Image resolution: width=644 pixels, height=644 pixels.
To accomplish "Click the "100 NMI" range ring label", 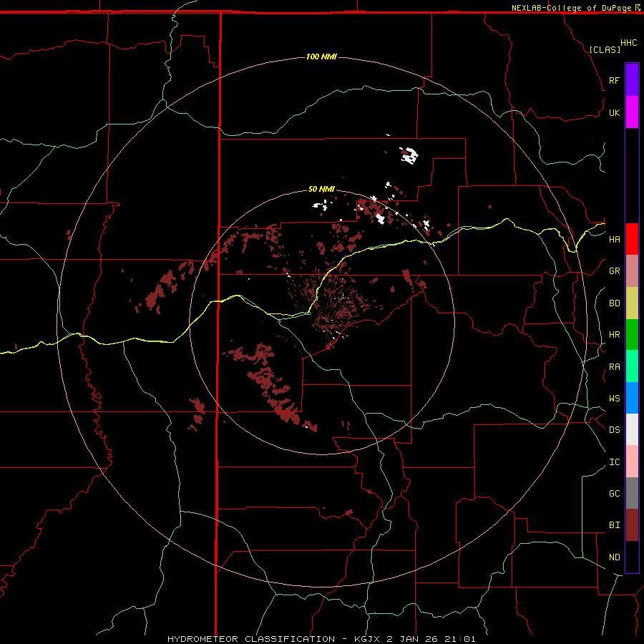I will click(321, 57).
